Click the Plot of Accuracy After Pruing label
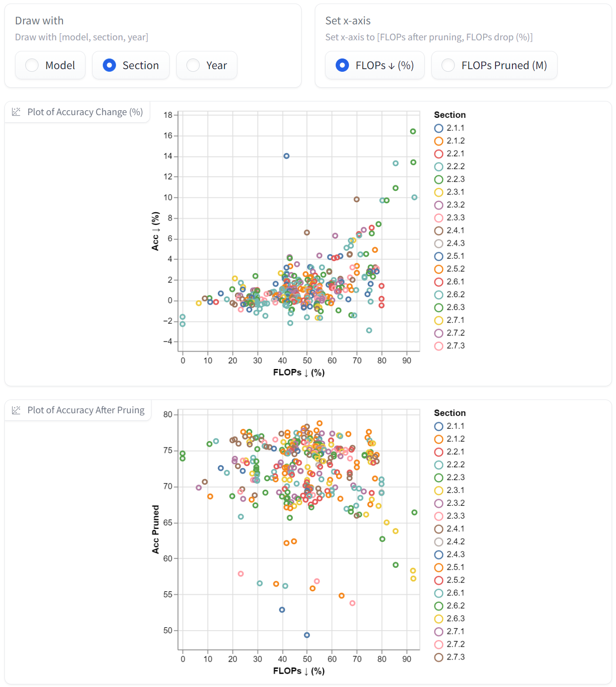616x687 pixels. [86, 410]
